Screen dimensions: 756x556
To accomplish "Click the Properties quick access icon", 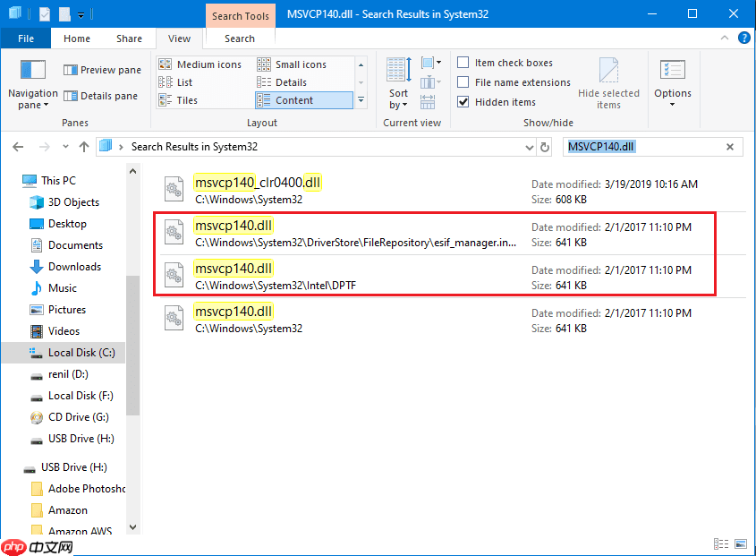I will (x=45, y=14).
